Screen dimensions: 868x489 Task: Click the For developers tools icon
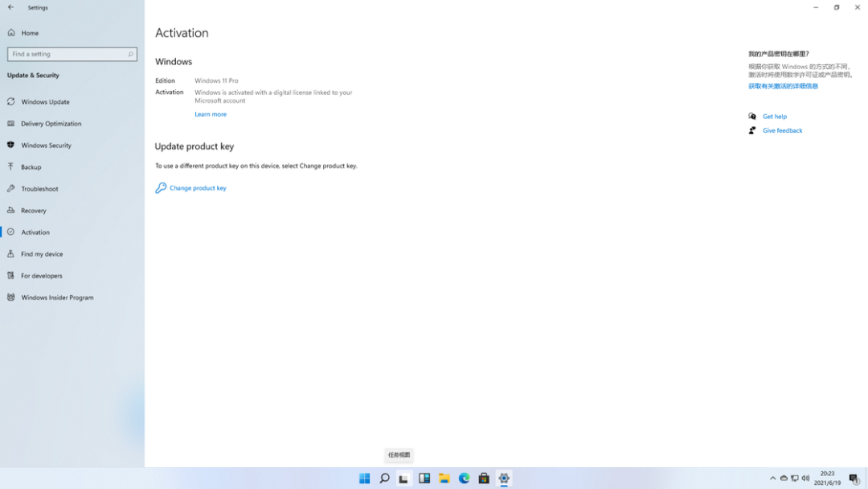10,276
